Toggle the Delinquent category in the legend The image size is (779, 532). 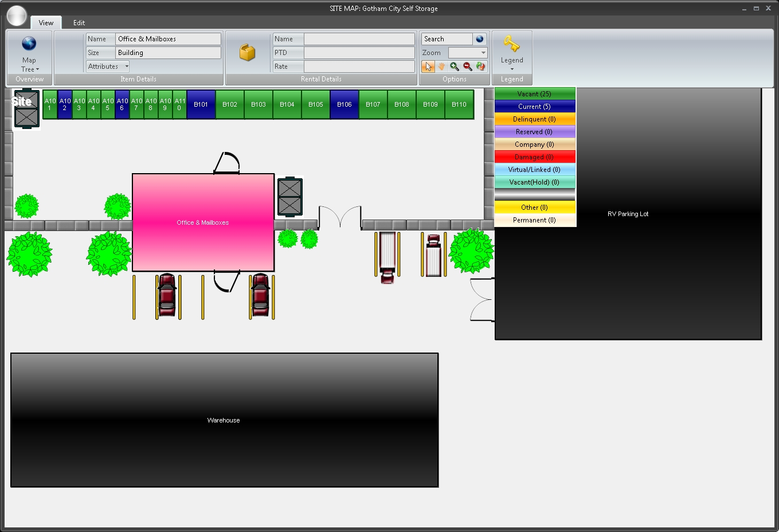pos(535,119)
